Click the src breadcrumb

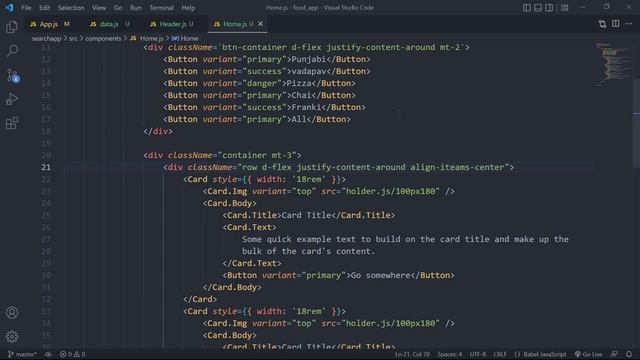coord(73,38)
